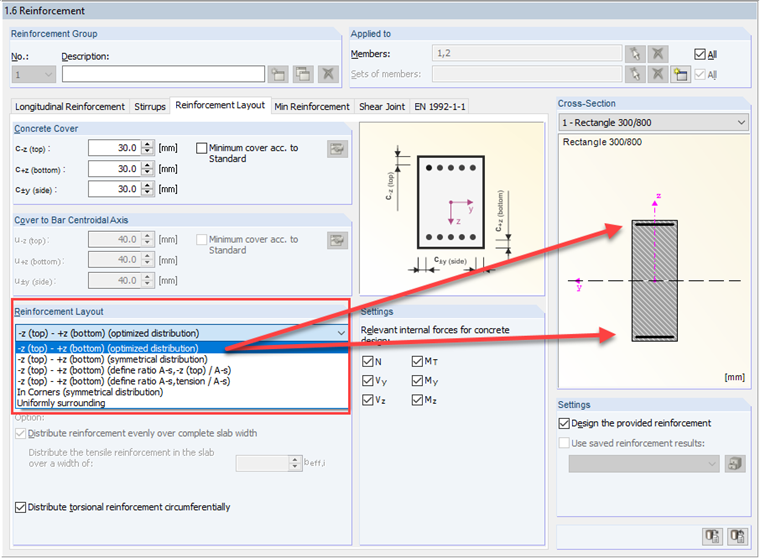
Task: Uncheck the My internal force checkbox
Action: [x=417, y=381]
